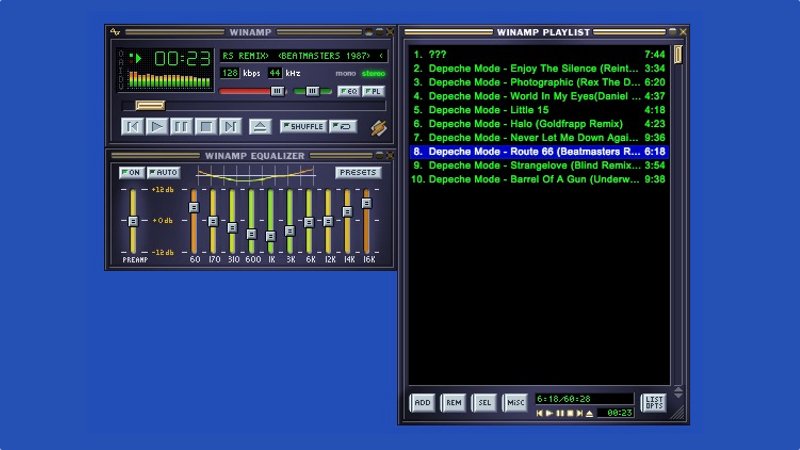
Task: Open files with the Eject button
Action: pos(260,127)
